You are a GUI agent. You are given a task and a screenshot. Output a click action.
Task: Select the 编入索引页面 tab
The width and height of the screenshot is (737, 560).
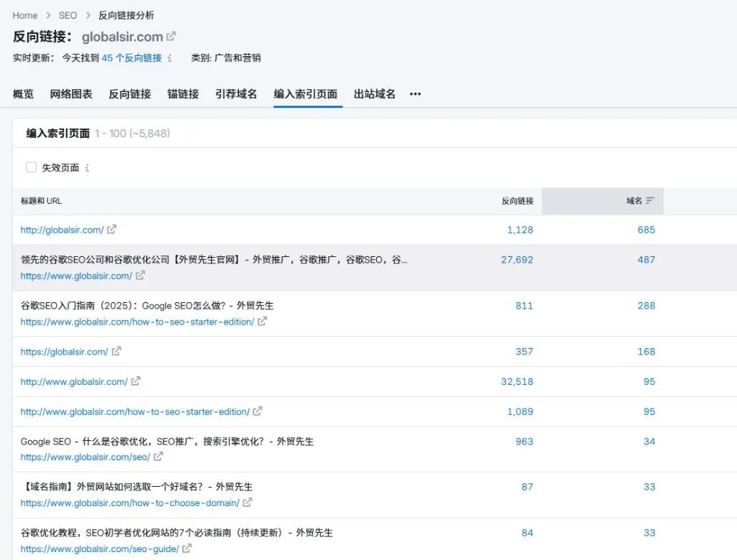point(306,94)
